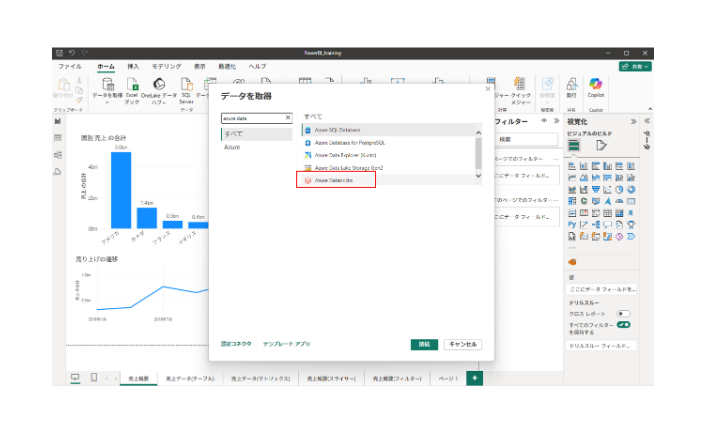Image resolution: width=726 pixels, height=438 pixels.
Task: Collapse the フィルター pane with chevrons
Action: coord(556,121)
